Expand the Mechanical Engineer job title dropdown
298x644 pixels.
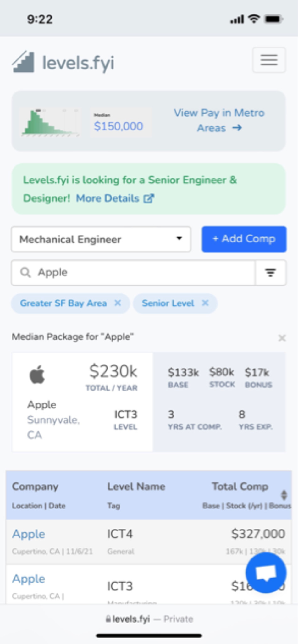pyautogui.click(x=101, y=239)
